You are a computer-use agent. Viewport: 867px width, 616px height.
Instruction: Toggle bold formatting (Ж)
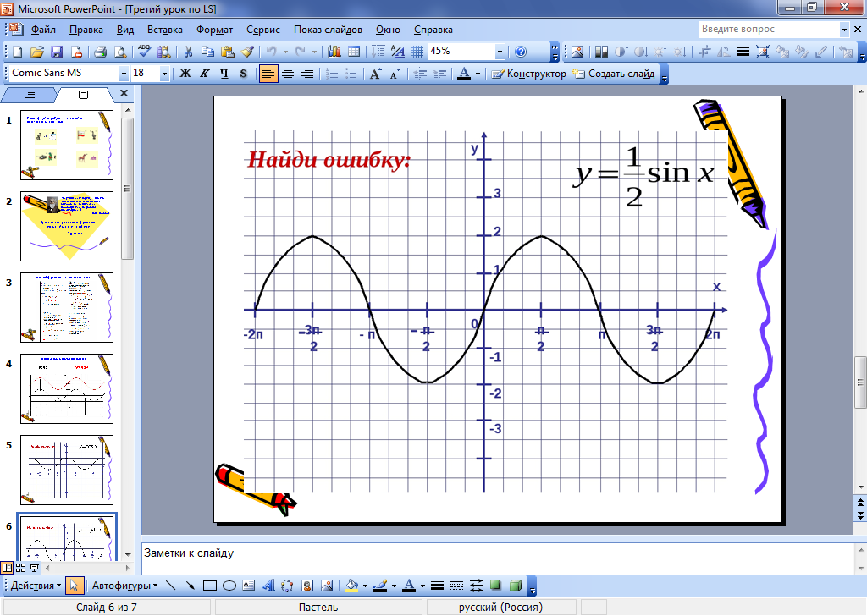pos(185,74)
